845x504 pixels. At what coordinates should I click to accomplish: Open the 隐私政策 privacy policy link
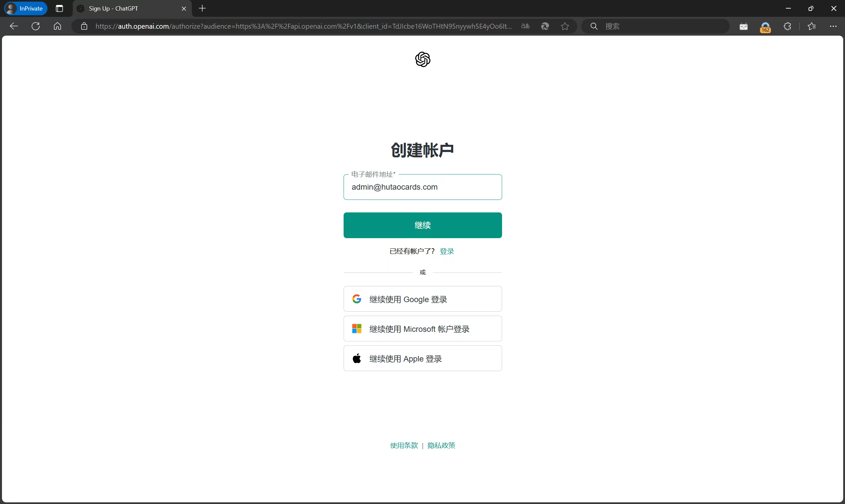click(441, 445)
